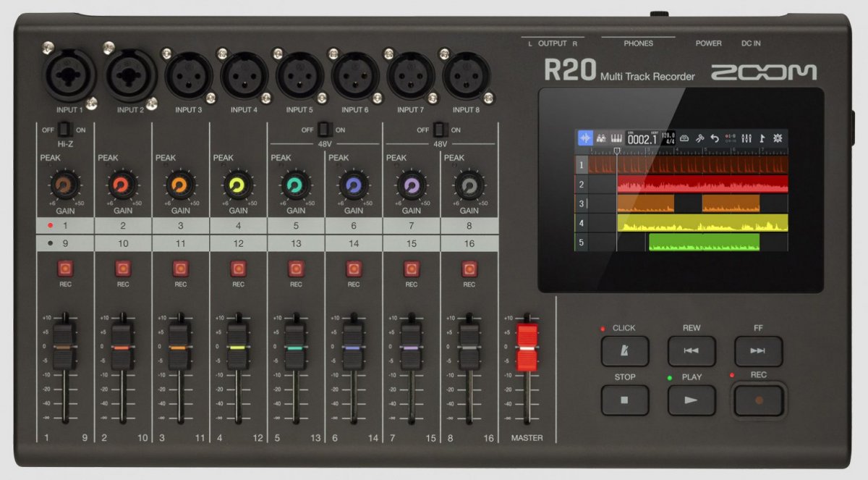Click the STOP transport button
The image size is (868, 480).
tap(625, 400)
